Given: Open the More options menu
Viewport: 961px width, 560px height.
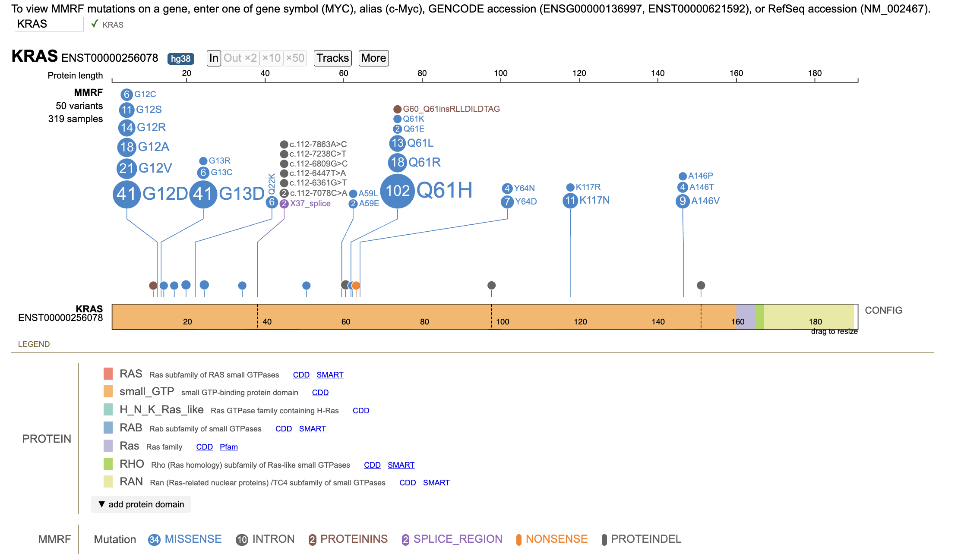Looking at the screenshot, I should point(373,58).
